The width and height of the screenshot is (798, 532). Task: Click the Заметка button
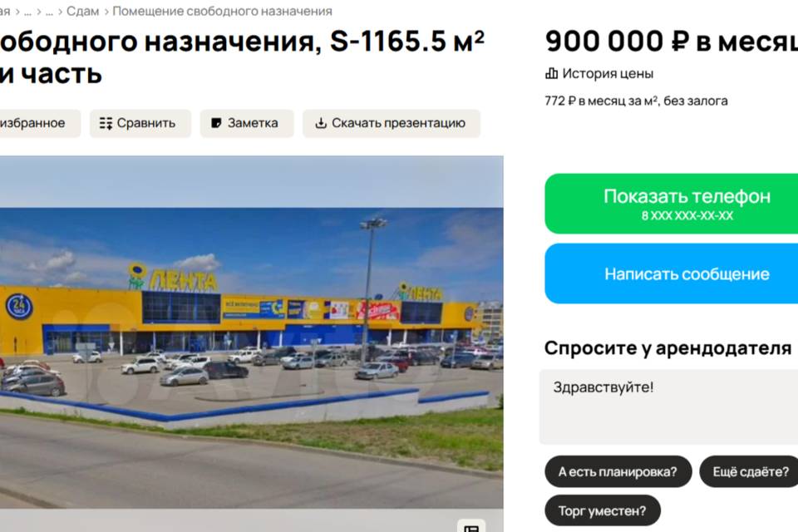tap(247, 123)
